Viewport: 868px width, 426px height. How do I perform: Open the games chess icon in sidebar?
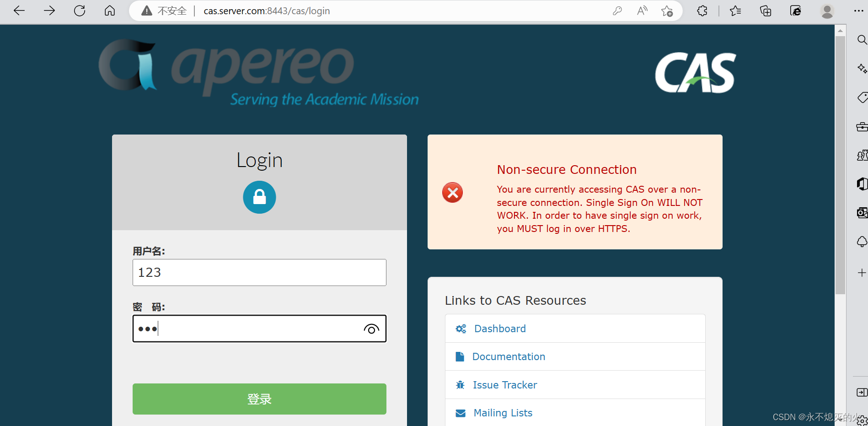click(862, 156)
